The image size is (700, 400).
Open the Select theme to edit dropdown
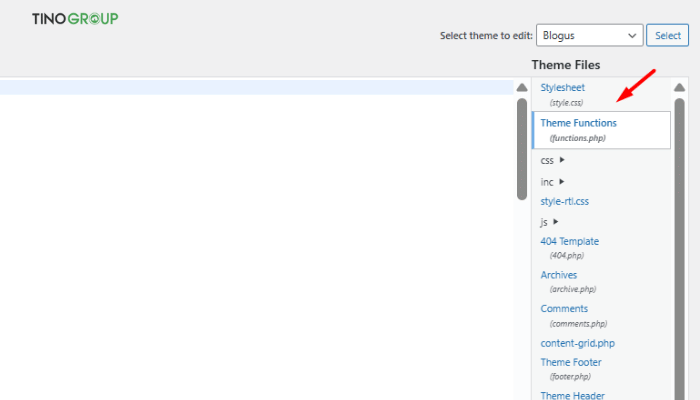click(589, 35)
